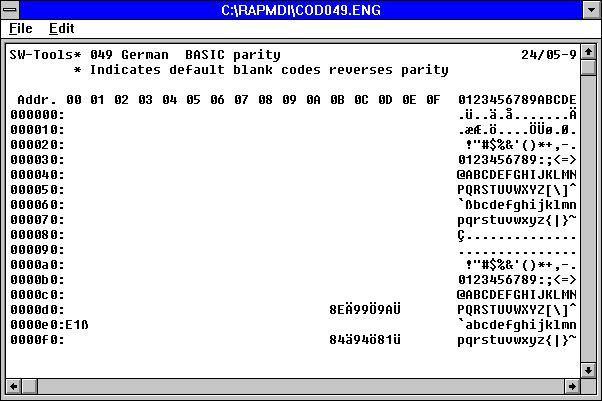Image resolution: width=602 pixels, height=401 pixels.
Task: Open the window control menu box
Action: tap(10, 10)
